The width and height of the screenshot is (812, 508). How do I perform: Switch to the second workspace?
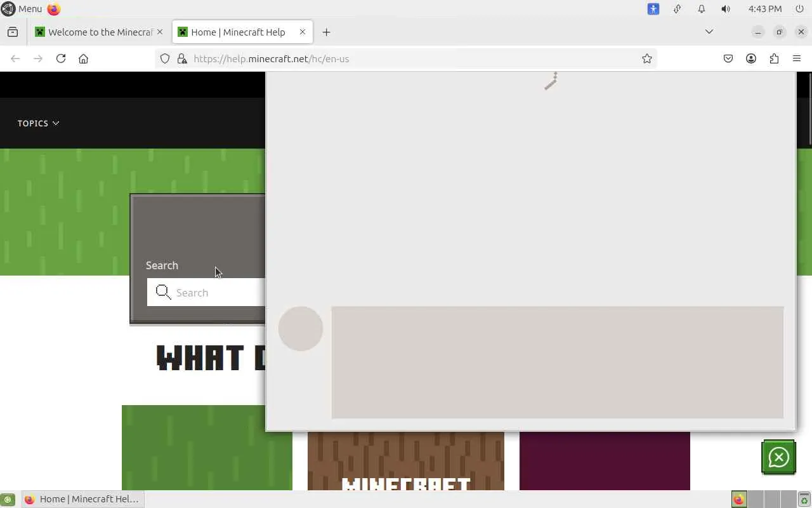pyautogui.click(x=755, y=500)
